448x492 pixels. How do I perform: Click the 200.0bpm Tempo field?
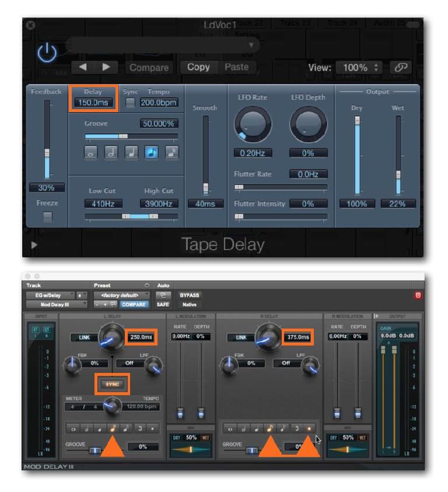click(159, 103)
